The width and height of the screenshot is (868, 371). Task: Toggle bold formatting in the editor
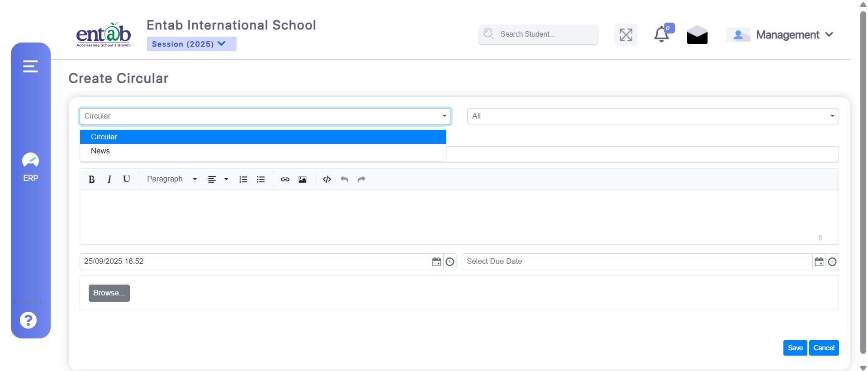pos(91,179)
